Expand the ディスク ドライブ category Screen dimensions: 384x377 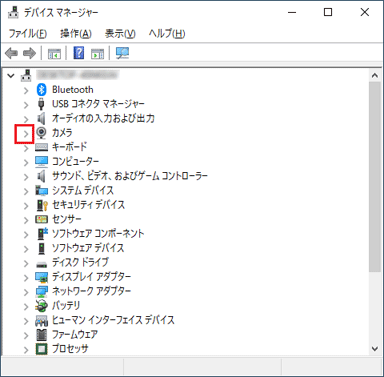pyautogui.click(x=26, y=263)
